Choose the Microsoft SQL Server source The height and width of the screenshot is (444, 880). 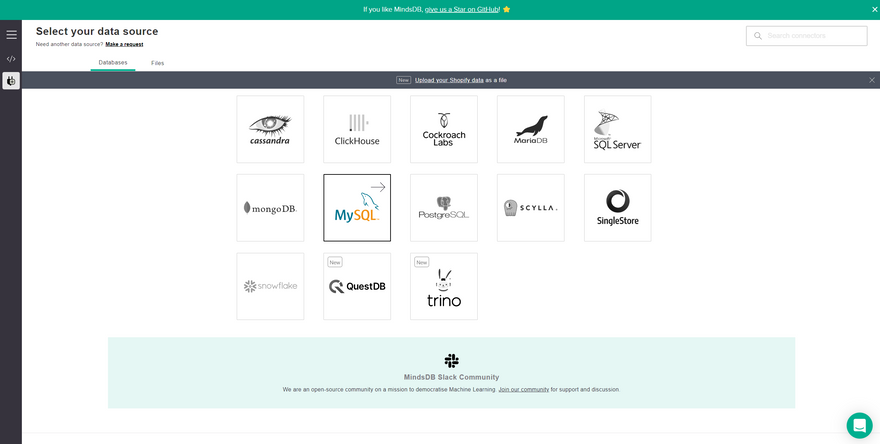(618, 129)
